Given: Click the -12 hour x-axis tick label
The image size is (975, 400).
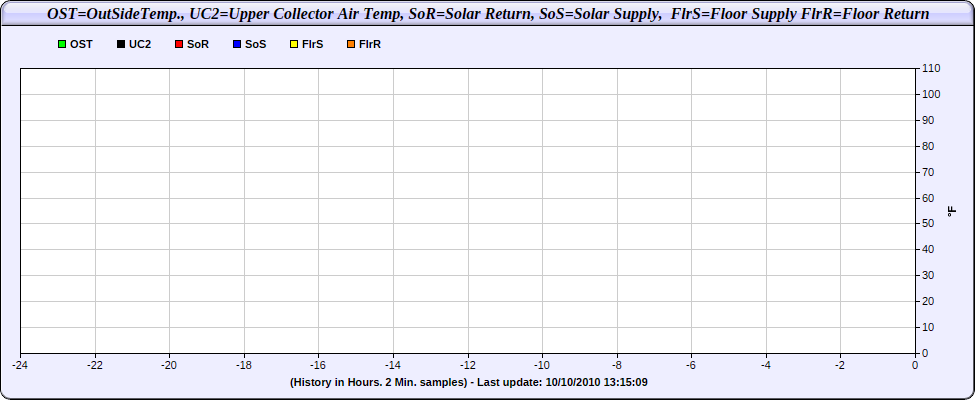Looking at the screenshot, I should [467, 365].
